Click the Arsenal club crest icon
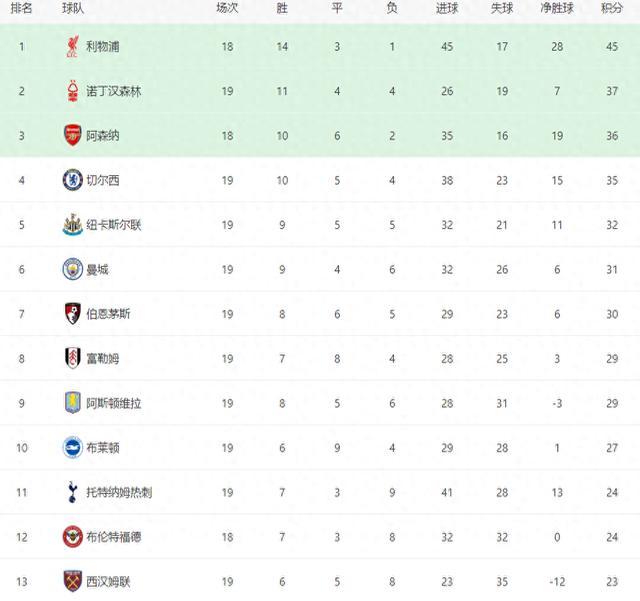The height and width of the screenshot is (601, 640). pyautogui.click(x=73, y=136)
